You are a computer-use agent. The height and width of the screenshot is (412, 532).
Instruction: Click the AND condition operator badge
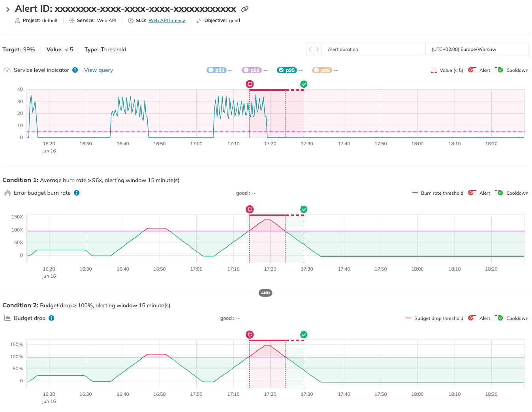click(x=265, y=293)
